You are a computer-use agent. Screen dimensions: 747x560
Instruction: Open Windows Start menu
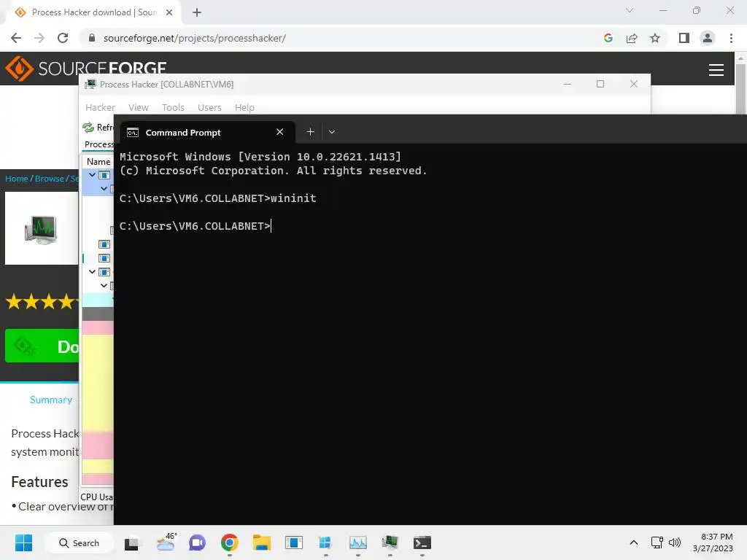click(x=23, y=542)
